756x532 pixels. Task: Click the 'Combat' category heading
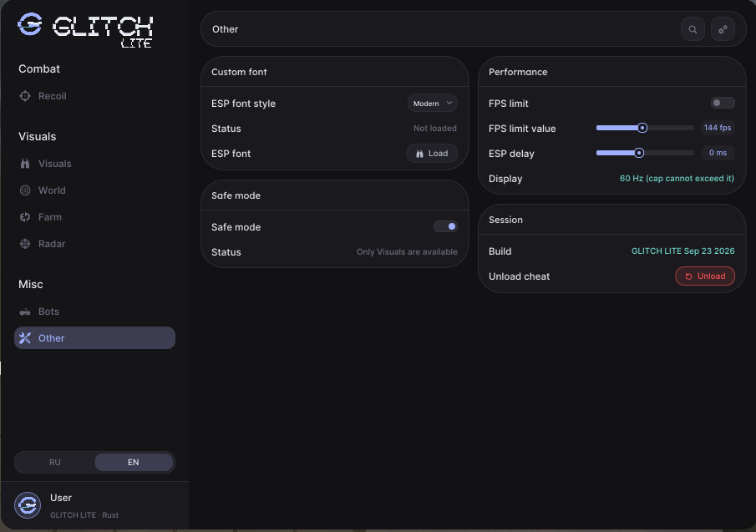(39, 69)
